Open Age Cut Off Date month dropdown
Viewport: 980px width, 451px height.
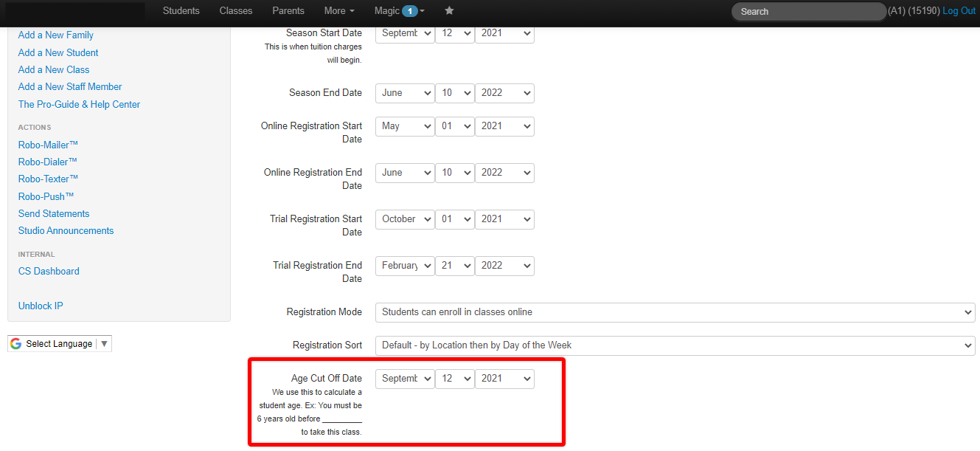[405, 379]
